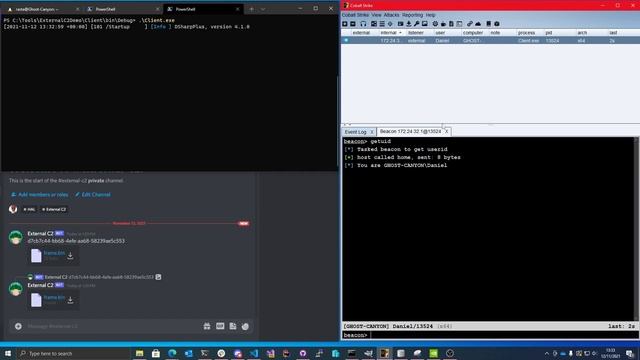Image resolution: width=640 pixels, height=360 pixels.
Task: Select the Daniel beacon session row
Action: point(490,41)
